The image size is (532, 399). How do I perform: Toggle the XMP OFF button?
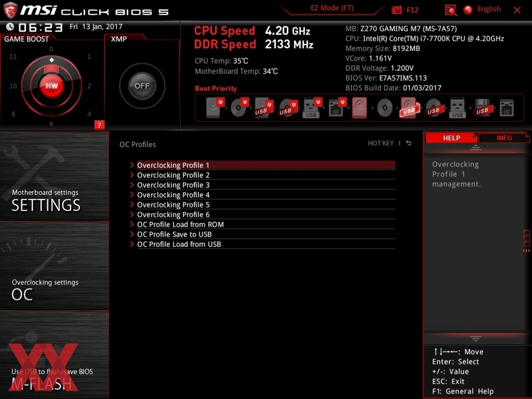142,86
